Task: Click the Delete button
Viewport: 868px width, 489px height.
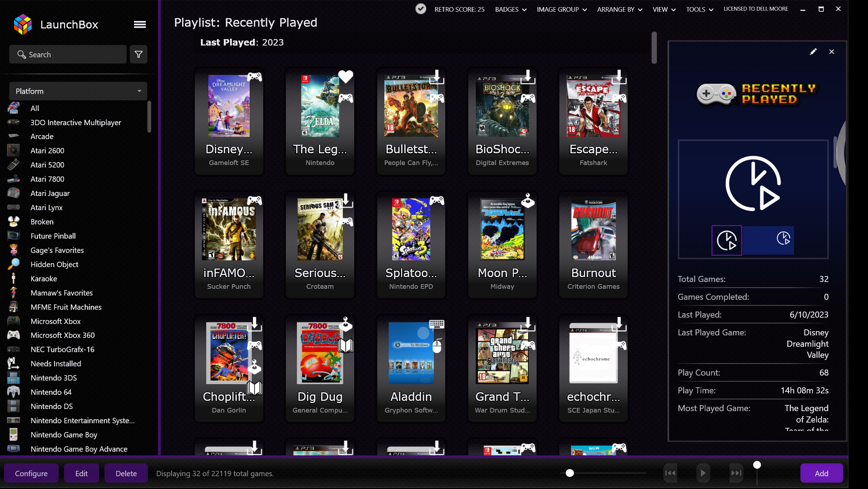Action: coord(126,473)
